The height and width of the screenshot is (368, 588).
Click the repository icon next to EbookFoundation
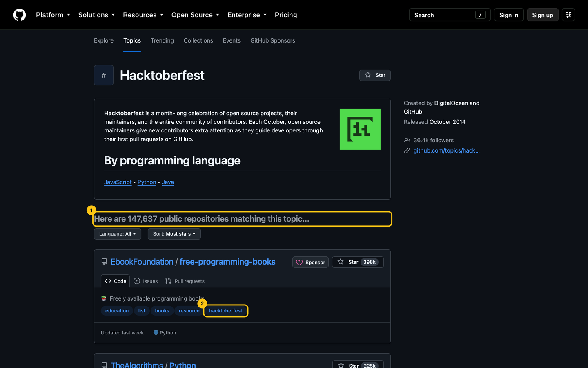pos(104,262)
